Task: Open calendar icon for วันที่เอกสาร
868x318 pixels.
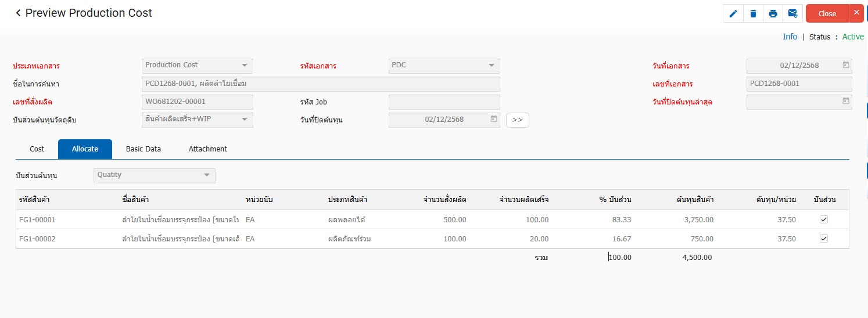Action: click(x=845, y=65)
